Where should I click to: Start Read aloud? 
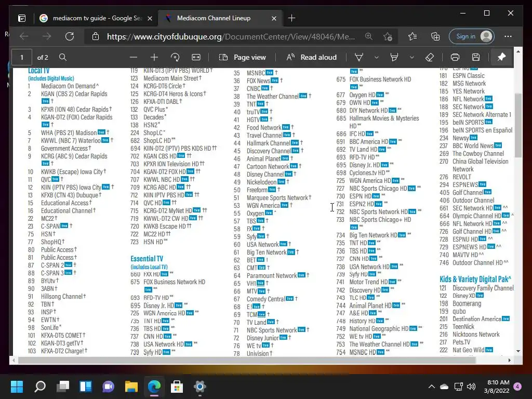[312, 57]
